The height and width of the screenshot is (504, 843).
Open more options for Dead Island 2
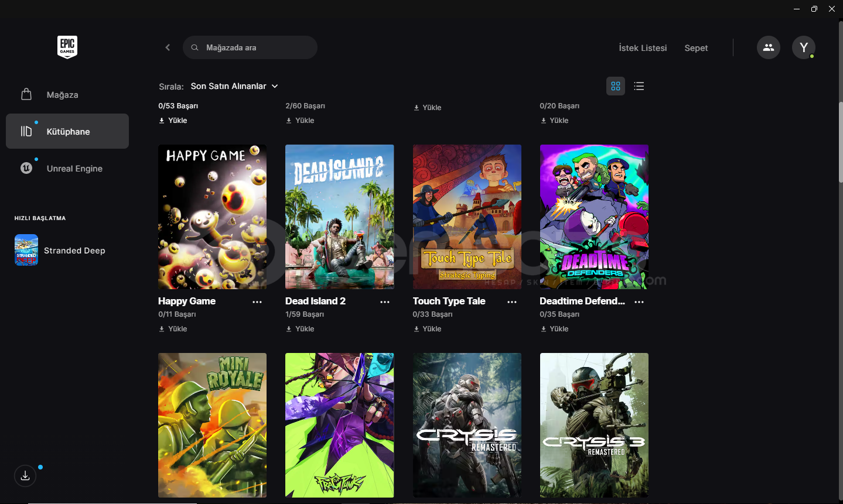(385, 302)
